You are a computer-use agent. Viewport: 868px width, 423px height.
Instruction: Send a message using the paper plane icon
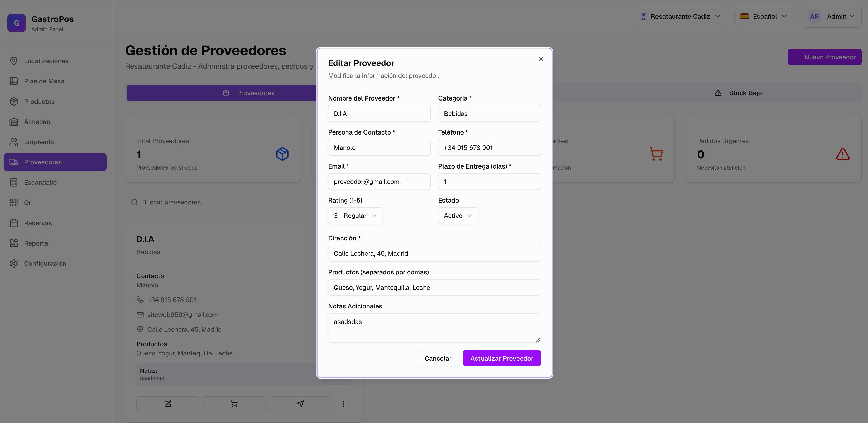300,403
